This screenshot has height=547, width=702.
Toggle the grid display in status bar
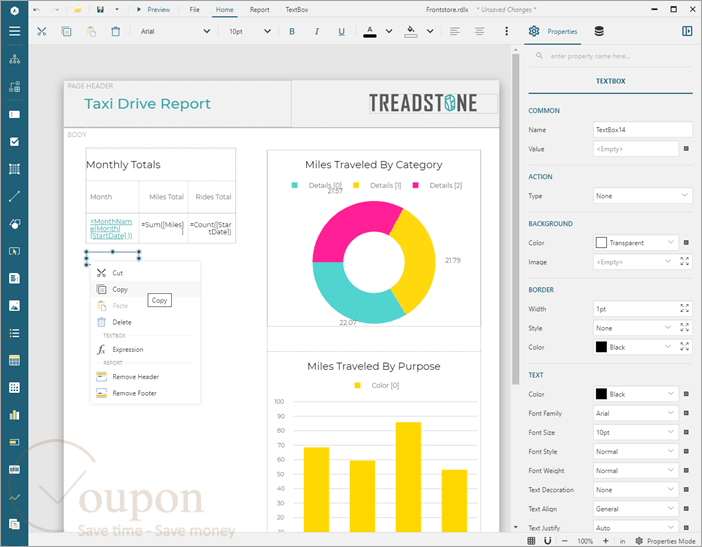click(x=531, y=541)
